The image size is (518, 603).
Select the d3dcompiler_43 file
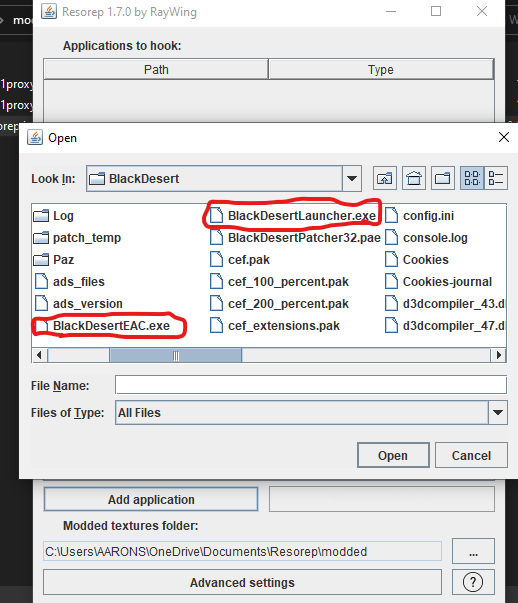coord(445,303)
